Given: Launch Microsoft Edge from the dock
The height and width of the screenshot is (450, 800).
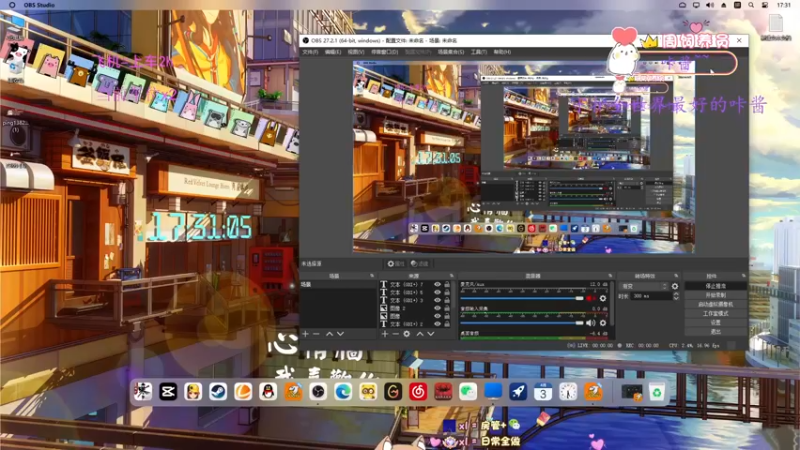Looking at the screenshot, I should 343,392.
